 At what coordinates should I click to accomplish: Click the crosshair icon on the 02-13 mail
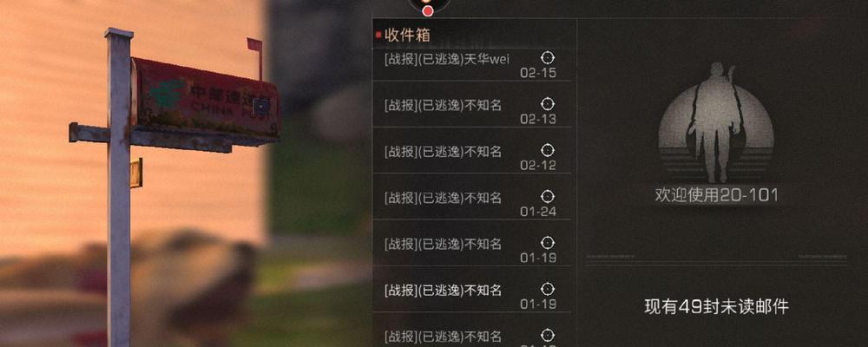(548, 104)
